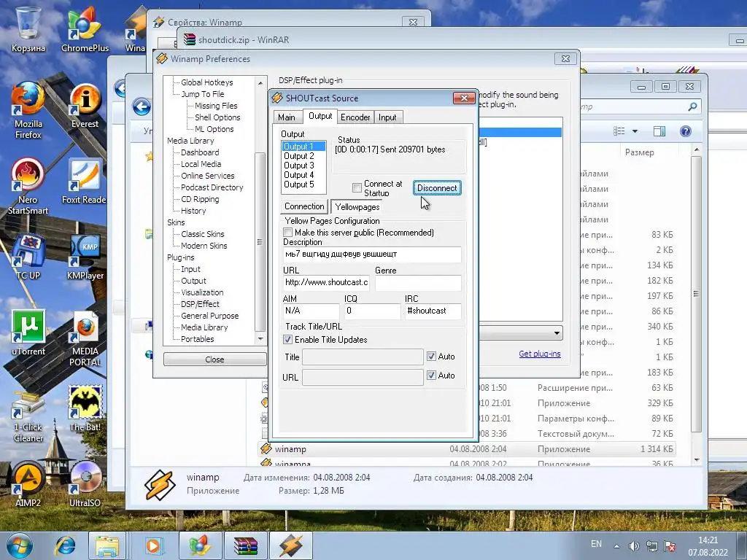Screen dimensions: 747x560
Task: Switch to the Encoder tab
Action: 355,117
